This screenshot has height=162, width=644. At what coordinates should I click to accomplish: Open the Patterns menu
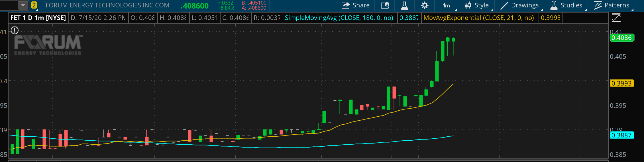point(611,5)
